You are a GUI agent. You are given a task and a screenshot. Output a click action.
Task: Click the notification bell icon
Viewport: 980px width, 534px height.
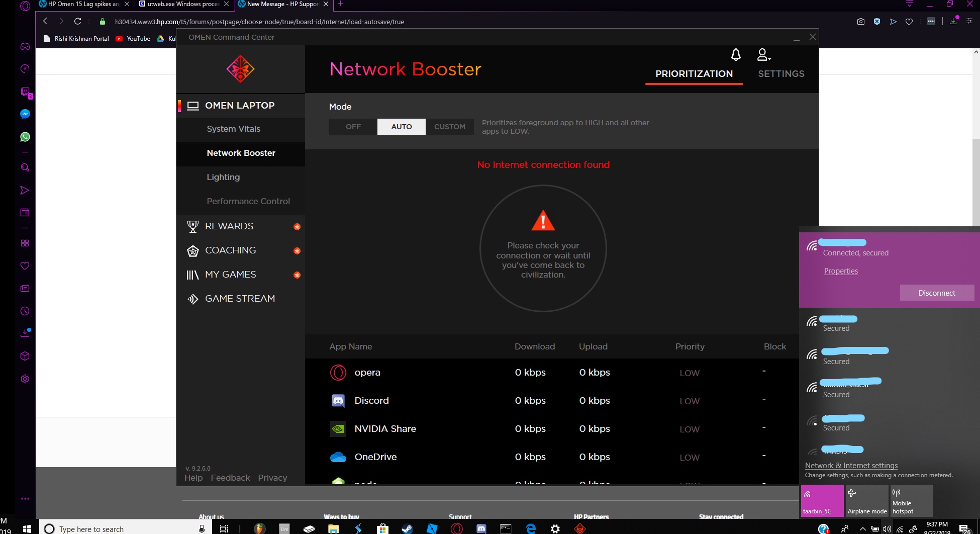(736, 55)
